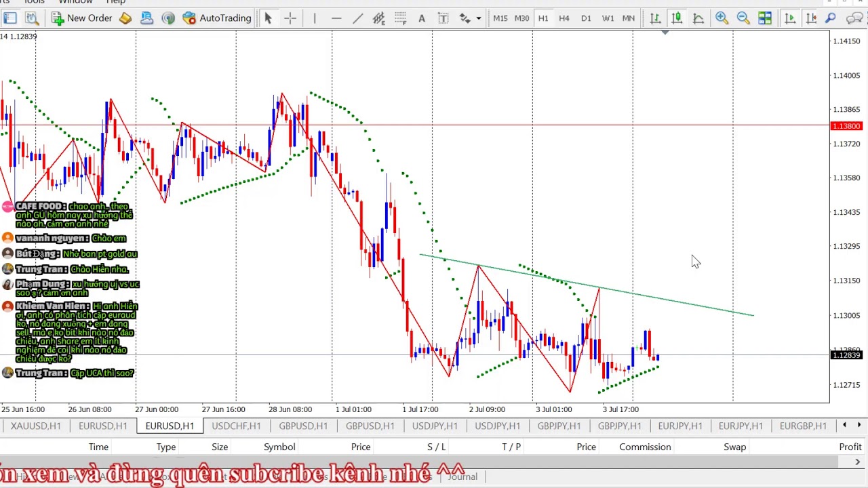
Task: Switch to the XAUUSD,H1 chart tab
Action: 36,426
